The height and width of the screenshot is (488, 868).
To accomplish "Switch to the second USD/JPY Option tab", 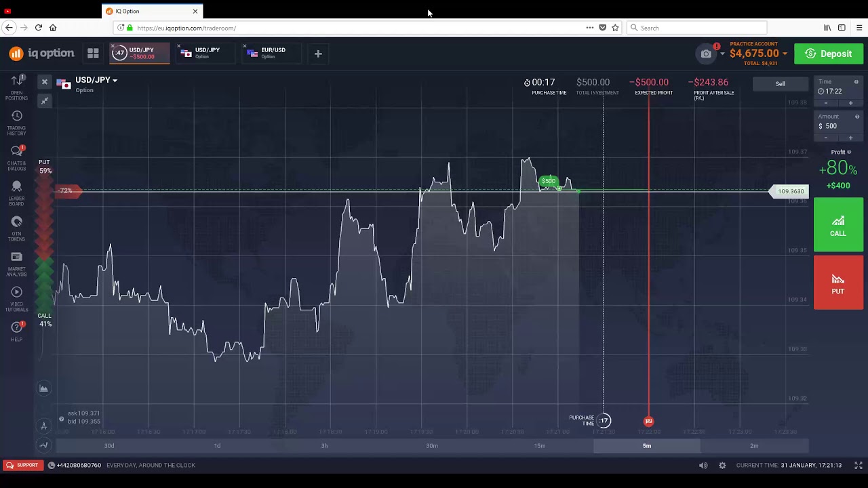I will point(205,53).
